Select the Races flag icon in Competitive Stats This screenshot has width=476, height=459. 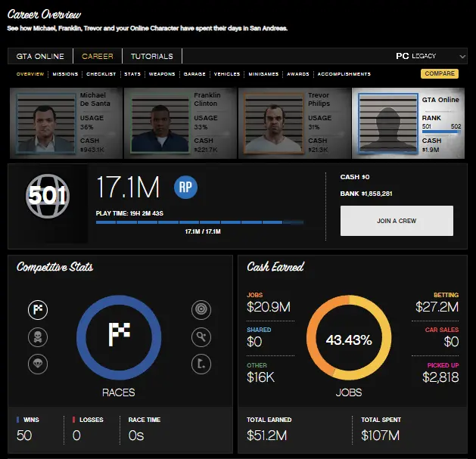point(38,310)
